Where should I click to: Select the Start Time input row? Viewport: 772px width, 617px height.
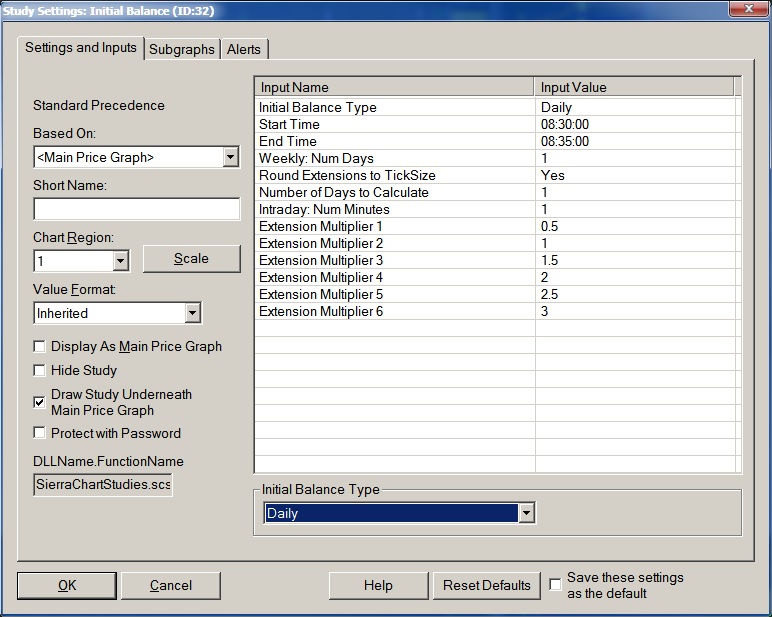(x=495, y=124)
